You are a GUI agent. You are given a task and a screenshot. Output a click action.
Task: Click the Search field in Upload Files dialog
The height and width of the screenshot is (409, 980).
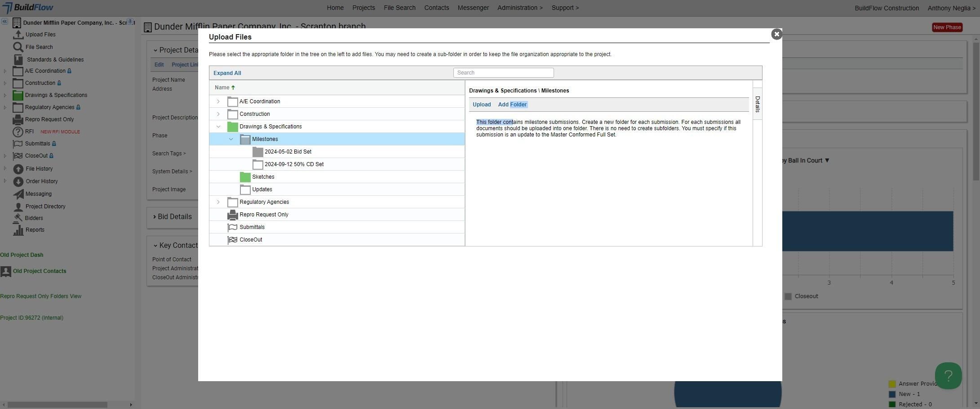click(503, 73)
